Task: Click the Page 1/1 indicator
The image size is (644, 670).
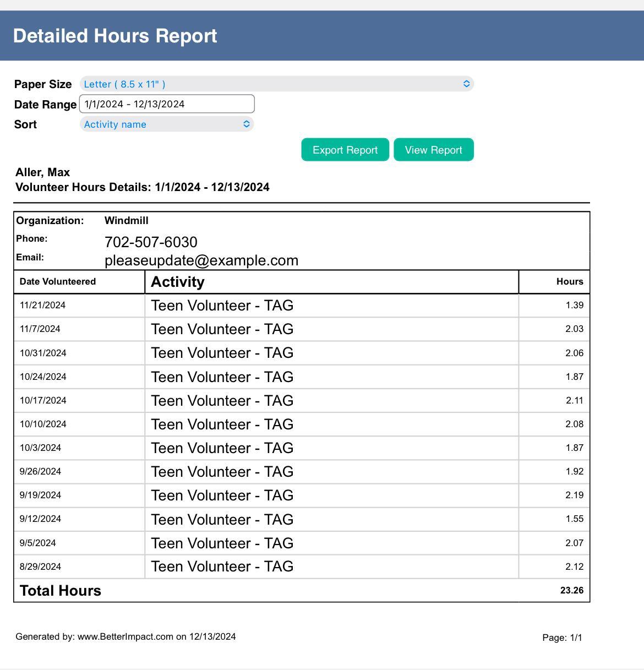Action: click(561, 638)
